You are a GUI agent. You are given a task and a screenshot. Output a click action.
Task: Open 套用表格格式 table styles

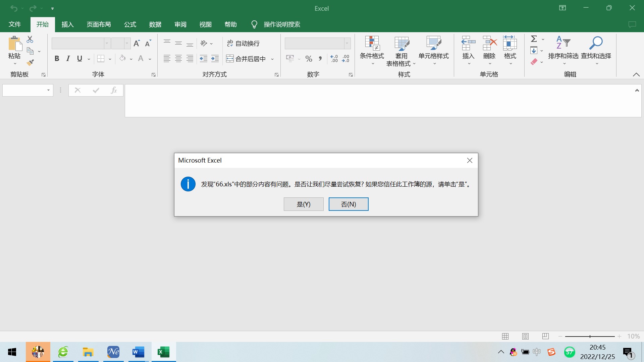401,51
